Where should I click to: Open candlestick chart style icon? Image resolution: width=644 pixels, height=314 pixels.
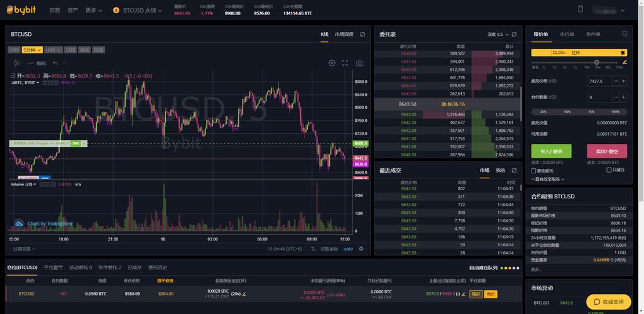click(x=17, y=63)
